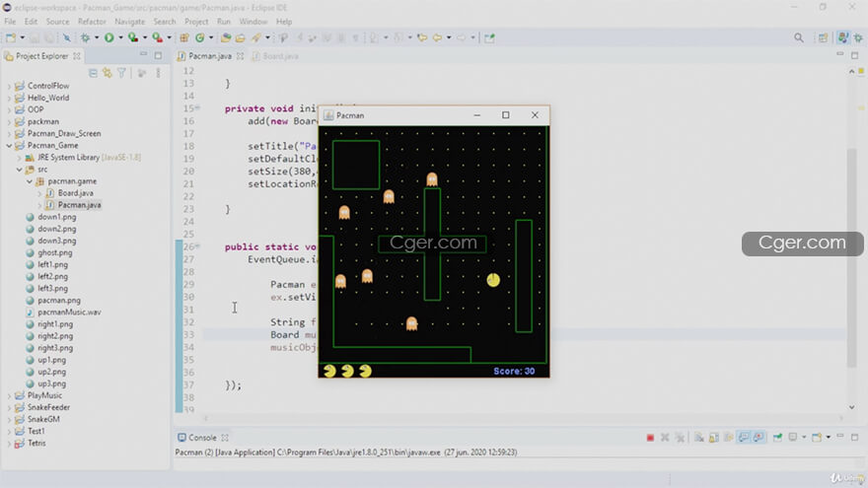Click the Clear Console icon
868x488 pixels.
click(x=699, y=438)
